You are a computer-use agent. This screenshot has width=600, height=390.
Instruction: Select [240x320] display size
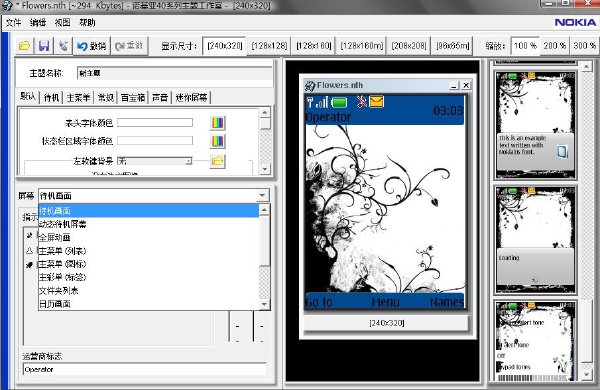[x=225, y=46]
